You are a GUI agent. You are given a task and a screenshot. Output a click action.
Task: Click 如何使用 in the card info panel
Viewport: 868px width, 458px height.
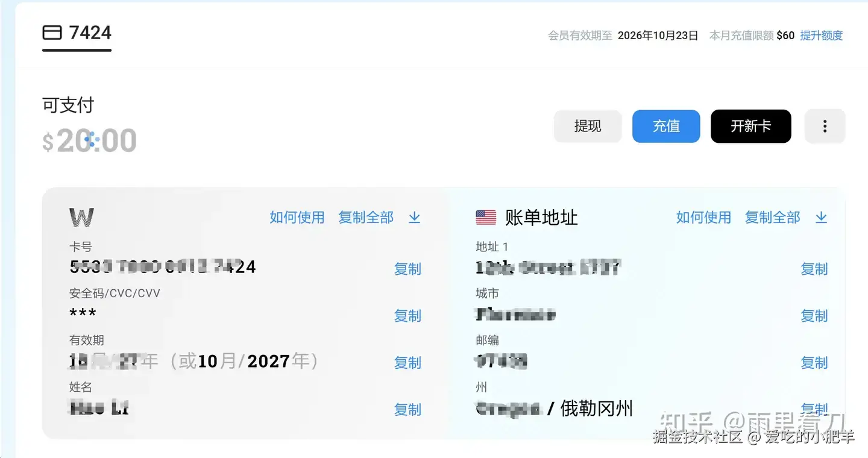pyautogui.click(x=297, y=218)
